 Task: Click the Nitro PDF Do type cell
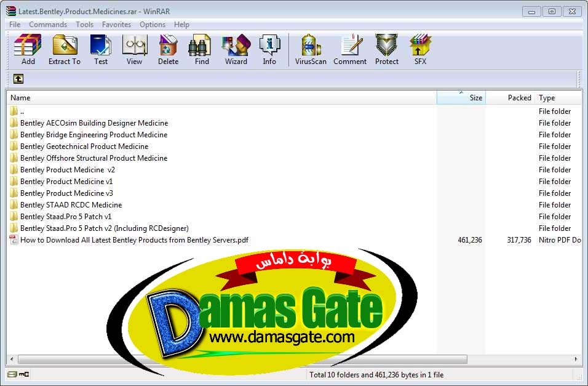[560, 240]
